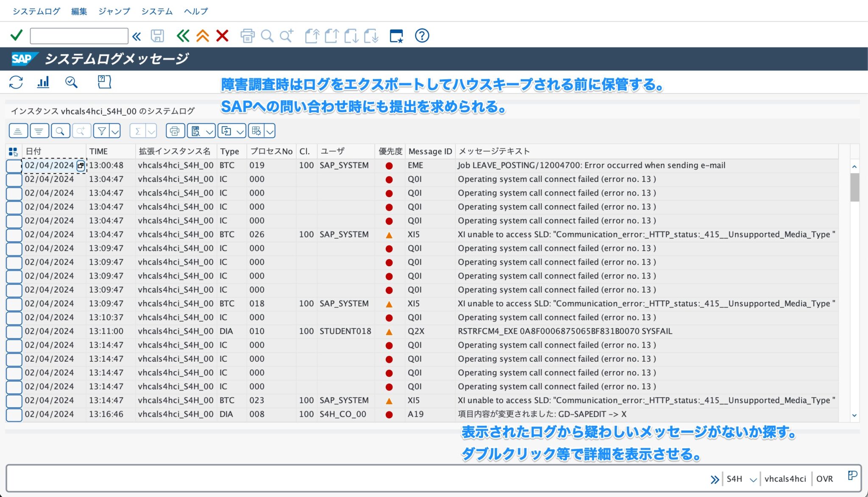Screen dimensions: 868x497
Task: Expand the dropdown next to the filter button
Action: pos(114,131)
